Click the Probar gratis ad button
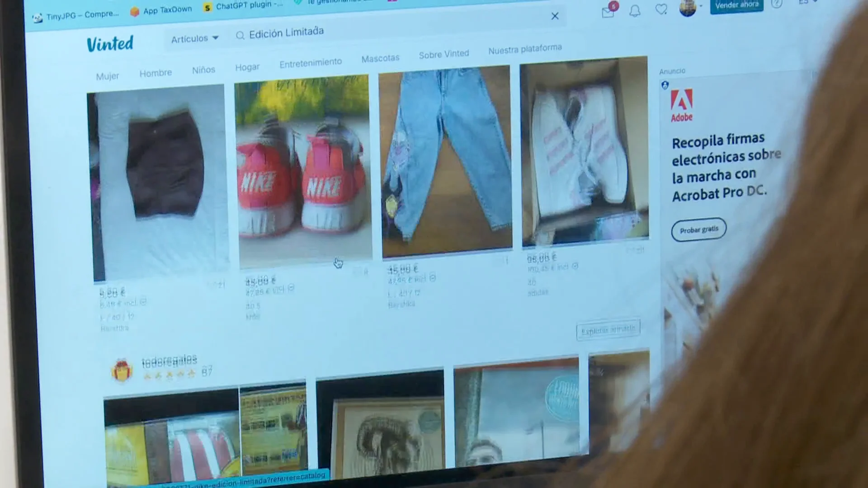 point(699,230)
